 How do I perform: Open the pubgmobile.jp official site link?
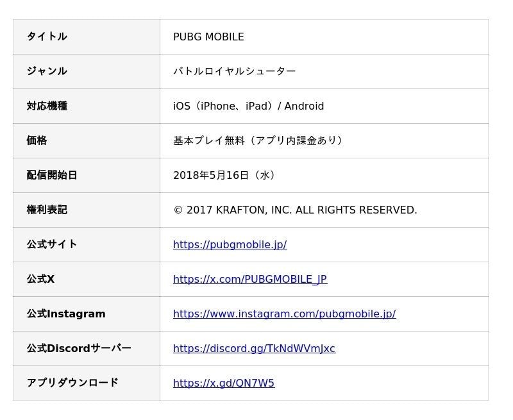tap(230, 245)
